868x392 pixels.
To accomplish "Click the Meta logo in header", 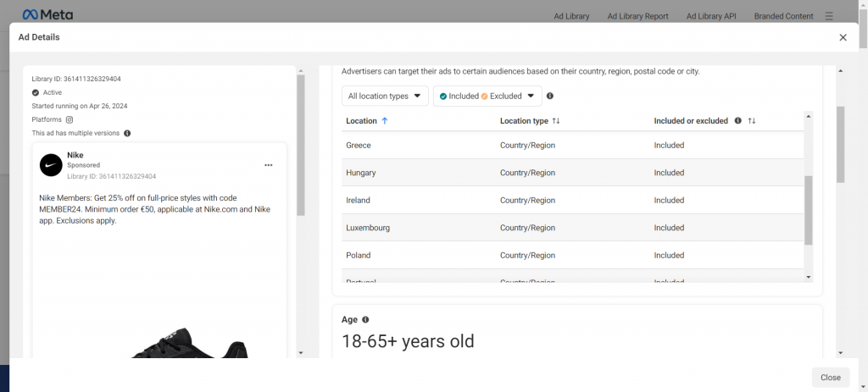I will pos(47,15).
